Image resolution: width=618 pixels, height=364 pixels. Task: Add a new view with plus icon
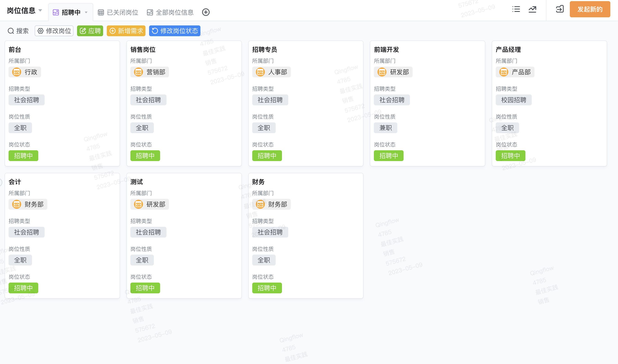(x=206, y=12)
